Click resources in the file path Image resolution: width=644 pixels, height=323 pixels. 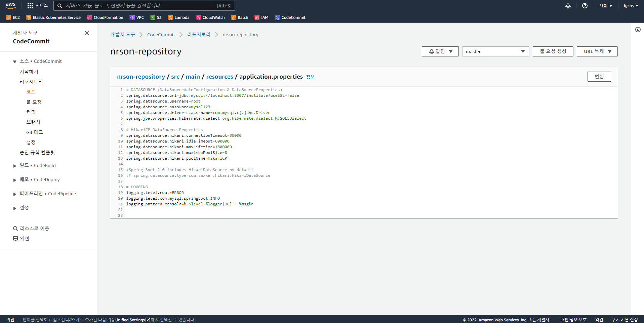click(219, 77)
